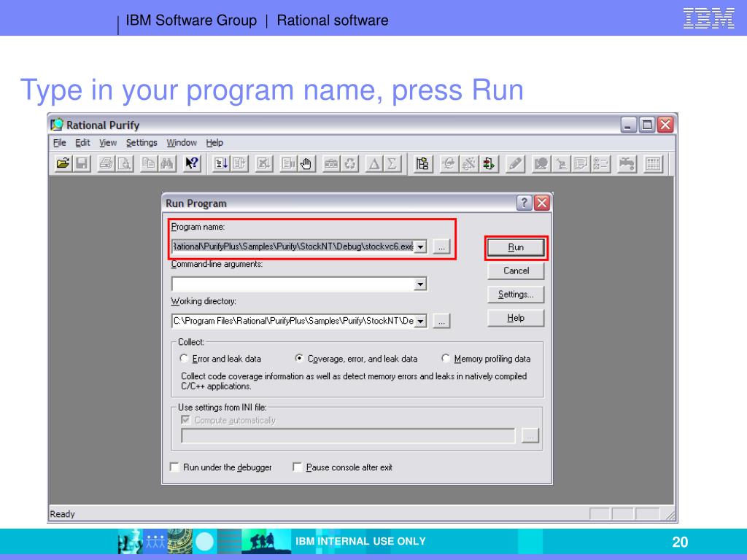Click the Cancel button

516,271
